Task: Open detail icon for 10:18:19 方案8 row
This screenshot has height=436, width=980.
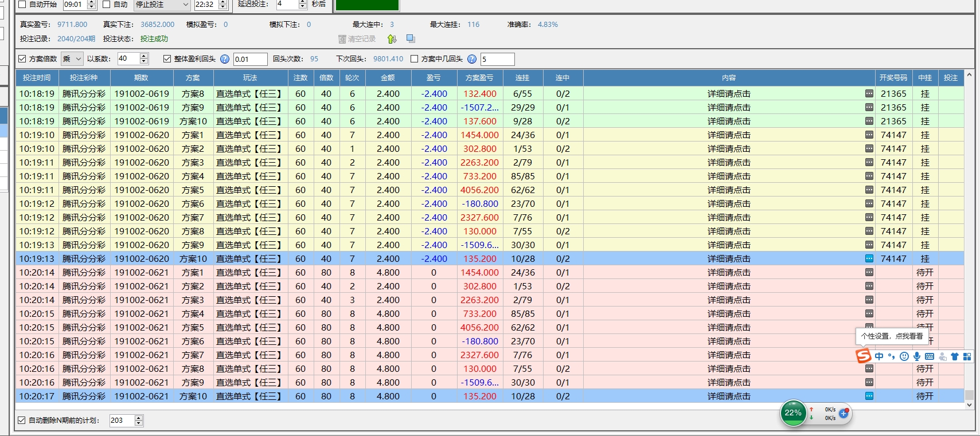Action: [x=869, y=93]
